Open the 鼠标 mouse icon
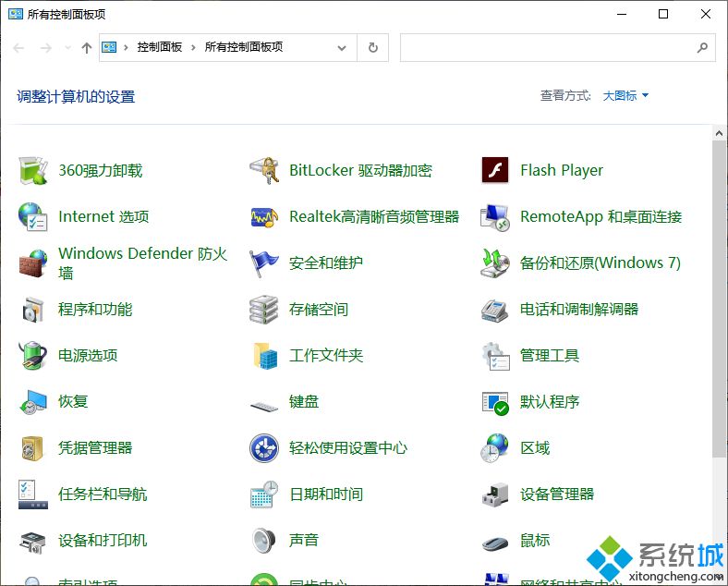The image size is (728, 586). click(x=495, y=543)
